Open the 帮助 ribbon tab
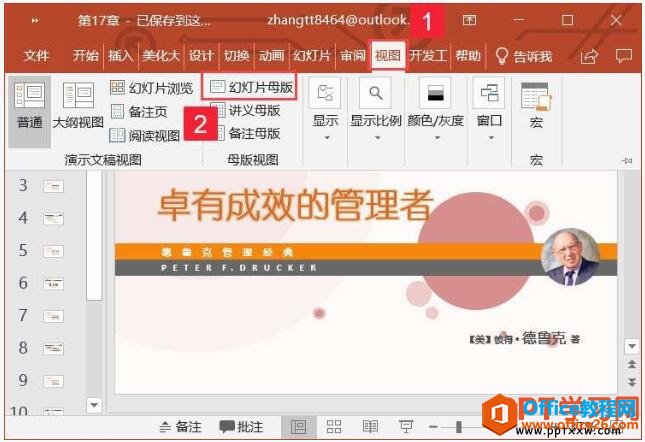The image size is (645, 442). pyautogui.click(x=468, y=55)
